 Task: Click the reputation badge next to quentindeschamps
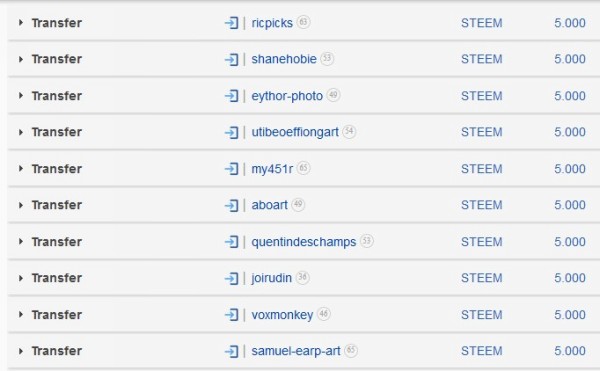point(367,241)
